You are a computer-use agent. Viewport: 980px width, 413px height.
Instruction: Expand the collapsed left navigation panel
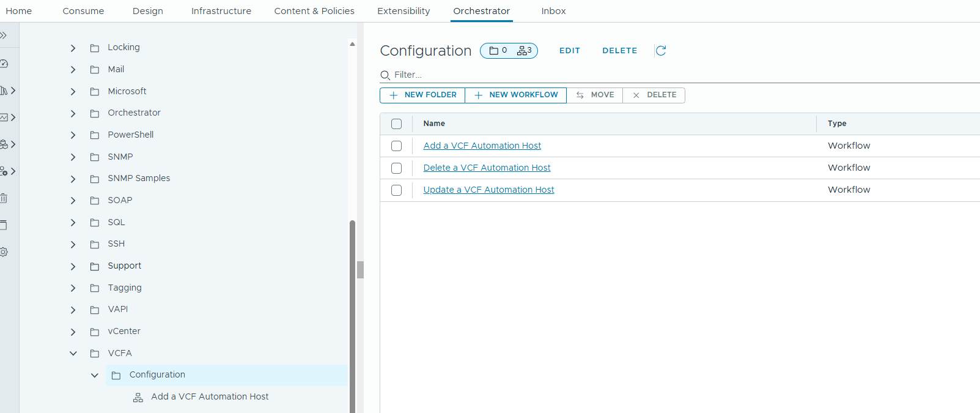pyautogui.click(x=4, y=35)
